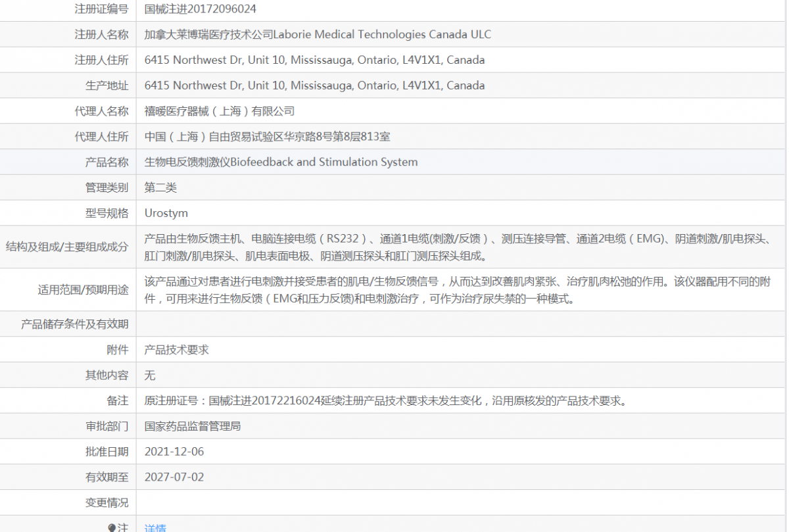Select model value Urostym
The height and width of the screenshot is (532, 789).
pyautogui.click(x=166, y=213)
